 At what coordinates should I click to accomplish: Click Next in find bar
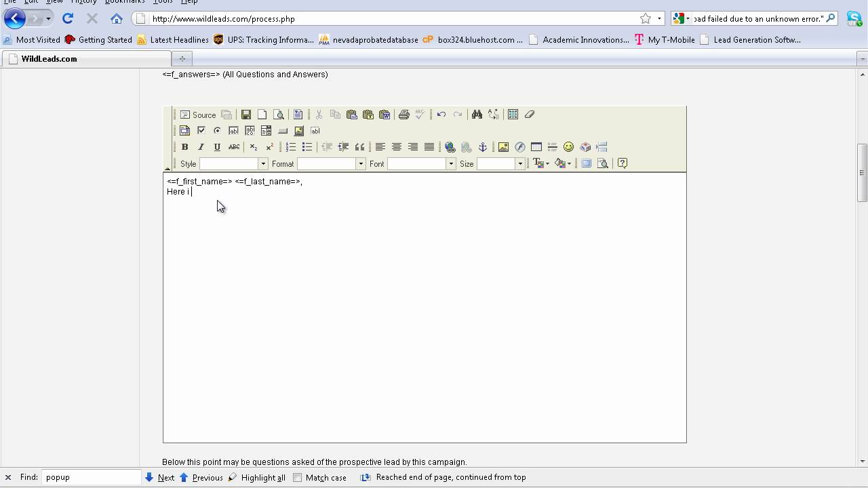[x=159, y=477]
